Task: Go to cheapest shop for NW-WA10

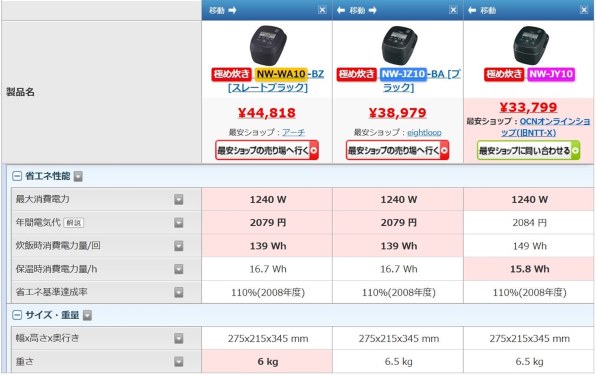Action: tap(267, 150)
